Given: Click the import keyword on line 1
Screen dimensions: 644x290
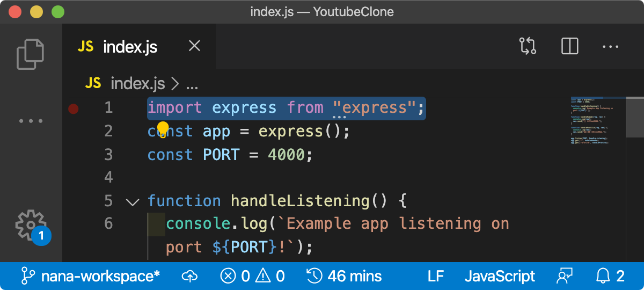Looking at the screenshot, I should 175,108.
